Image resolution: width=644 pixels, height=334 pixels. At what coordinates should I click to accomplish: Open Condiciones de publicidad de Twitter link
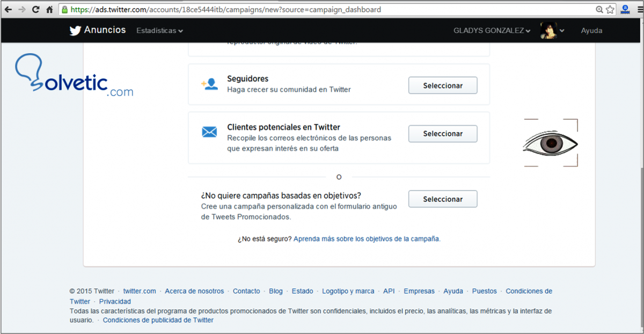click(x=158, y=320)
